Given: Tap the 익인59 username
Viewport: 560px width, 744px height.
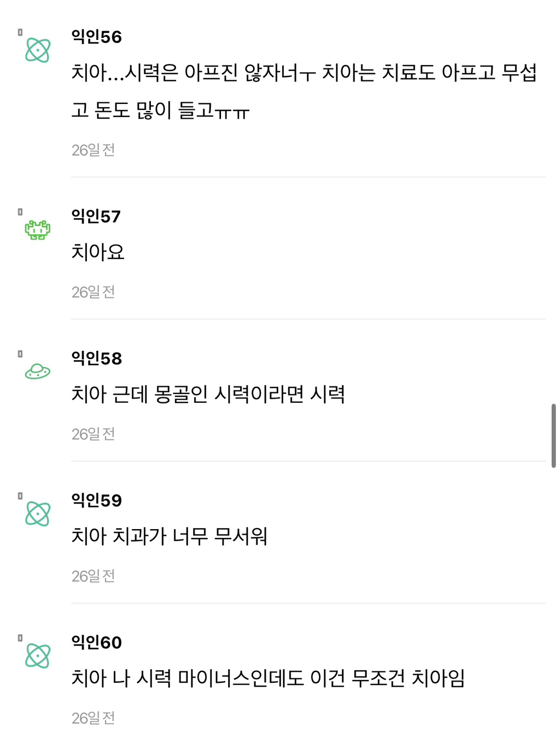Looking at the screenshot, I should coord(96,500).
